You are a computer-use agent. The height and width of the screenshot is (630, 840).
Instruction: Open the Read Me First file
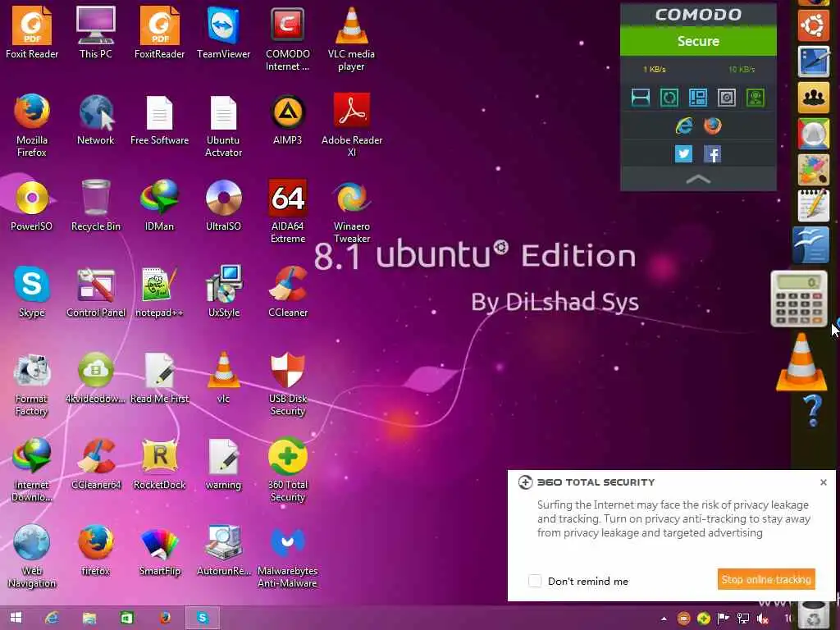coord(160,377)
